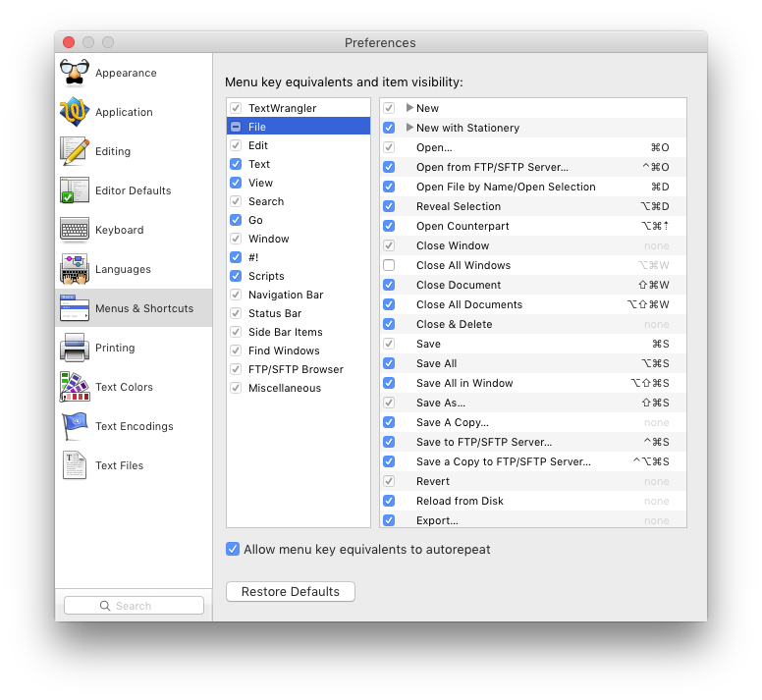Viewport: 762px width, 700px height.
Task: Click the Open Counterpart item
Action: [x=533, y=226]
